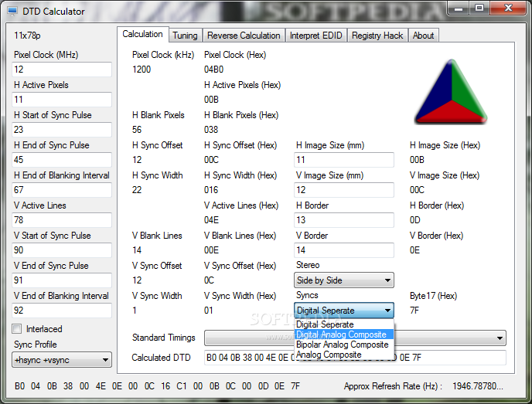Click the Pixel Clock kHz value 1200
Screen dimensions: 532x404
tap(142, 70)
